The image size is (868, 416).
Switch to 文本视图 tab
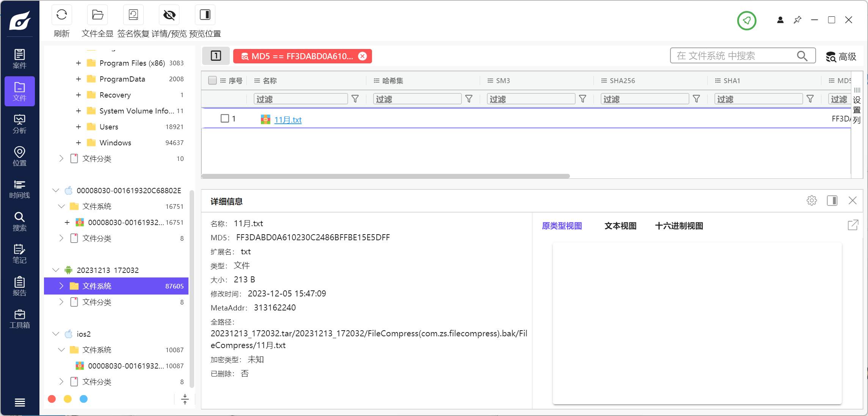pos(620,226)
